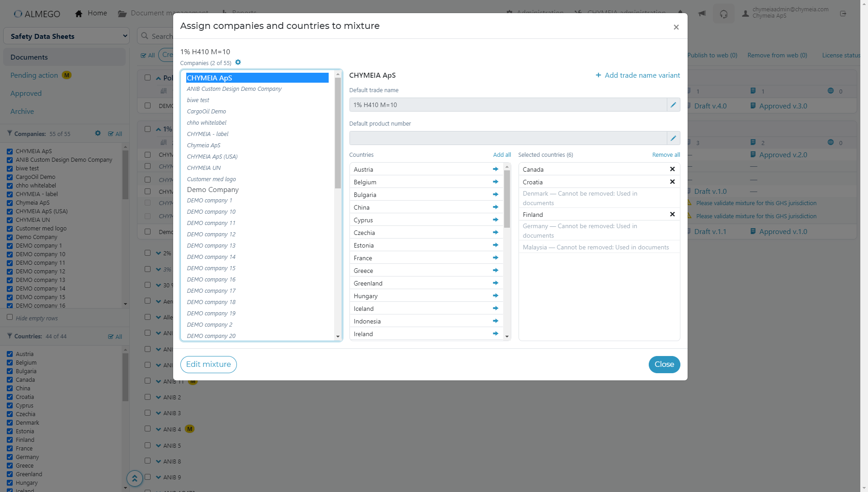868x492 pixels.
Task: Open the Safety Data Sheets dropdown
Action: (66, 36)
